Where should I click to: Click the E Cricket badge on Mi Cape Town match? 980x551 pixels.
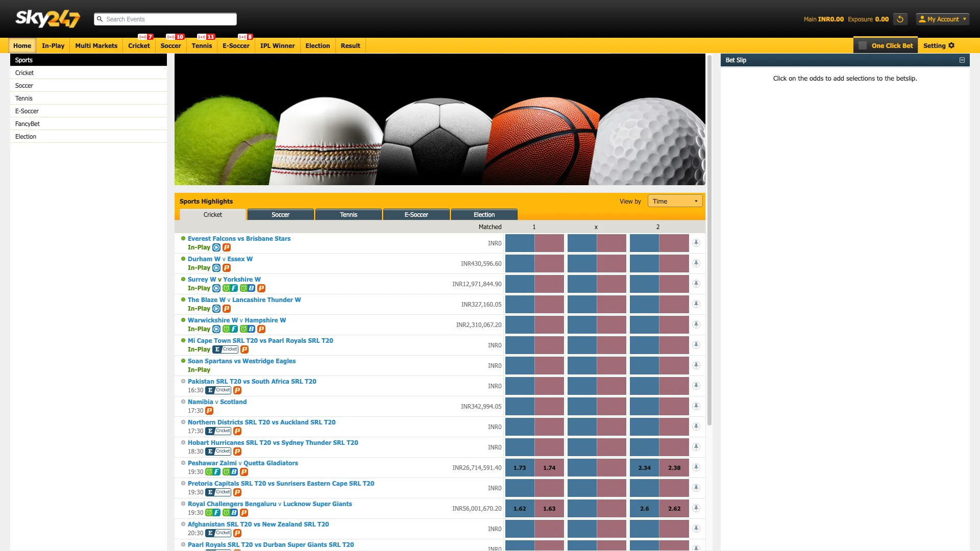pyautogui.click(x=225, y=349)
